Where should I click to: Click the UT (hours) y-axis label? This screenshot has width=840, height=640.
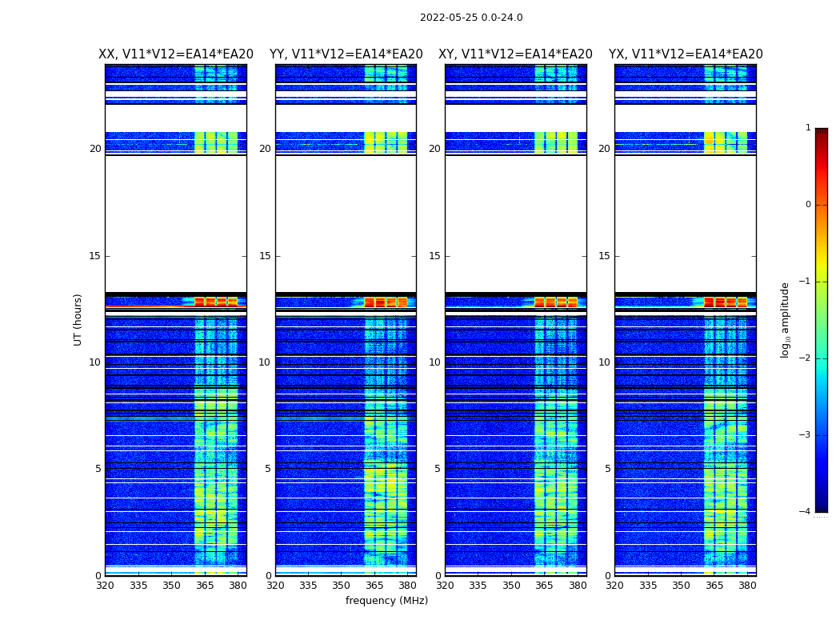point(78,319)
